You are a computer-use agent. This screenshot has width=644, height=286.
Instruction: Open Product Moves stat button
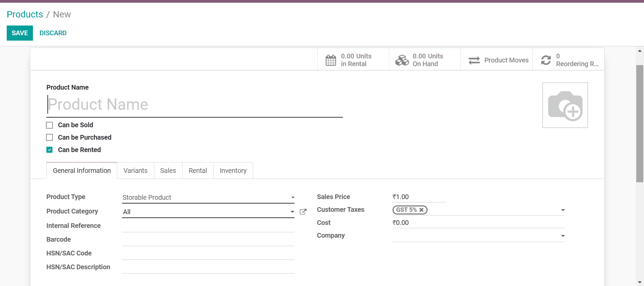pos(497,60)
